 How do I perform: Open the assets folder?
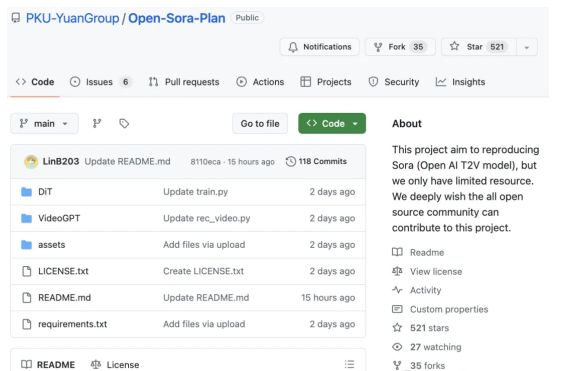point(52,245)
